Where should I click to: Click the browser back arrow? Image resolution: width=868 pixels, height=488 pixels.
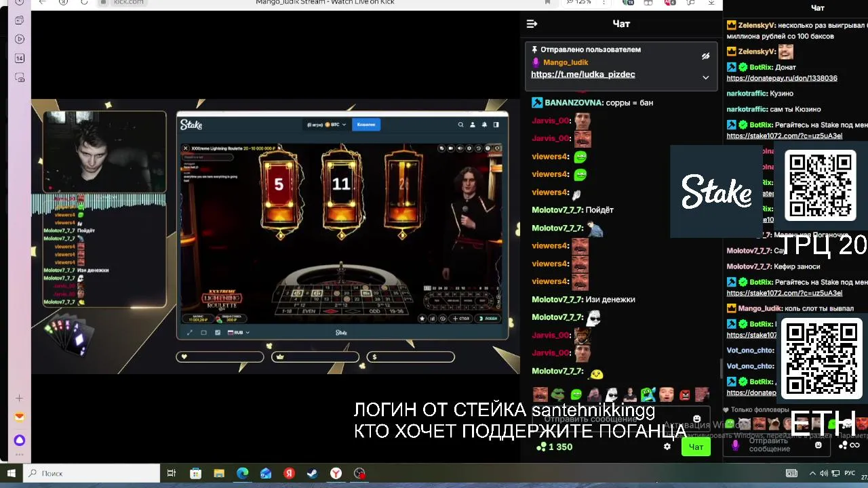click(x=43, y=2)
